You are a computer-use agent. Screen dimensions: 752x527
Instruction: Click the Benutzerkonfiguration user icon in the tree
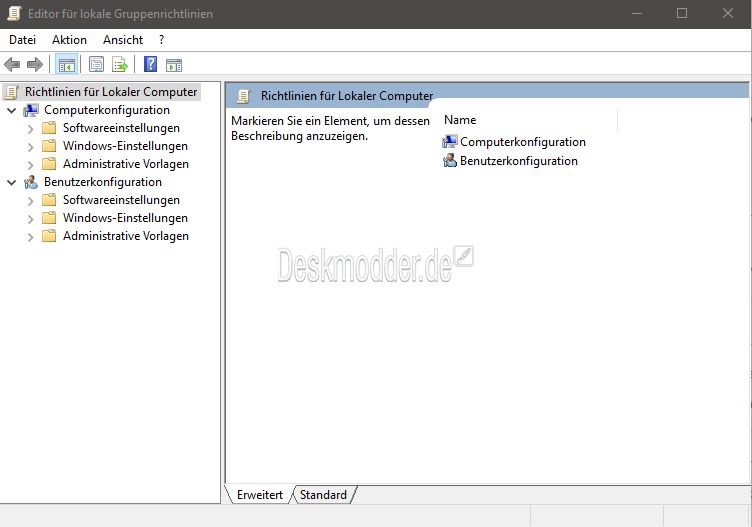point(31,182)
